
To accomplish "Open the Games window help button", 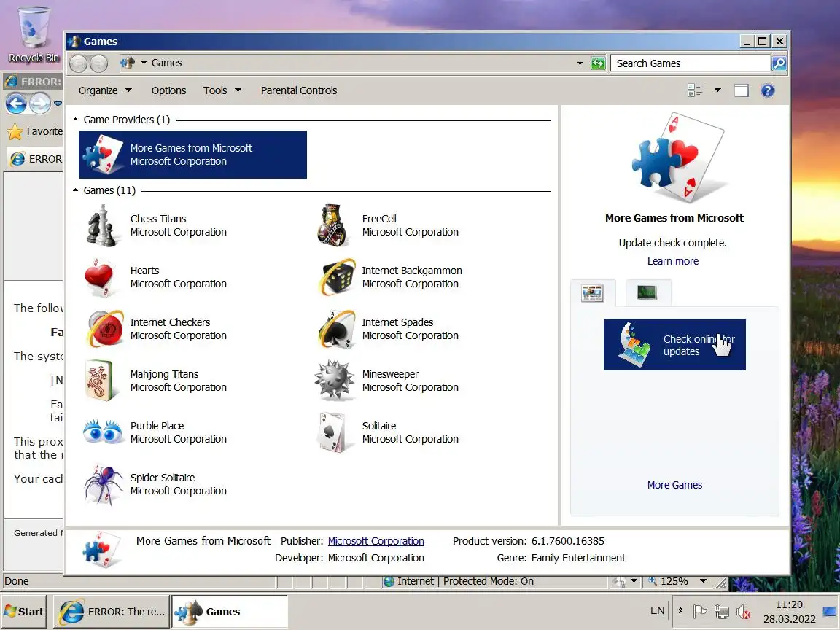I will 767,90.
